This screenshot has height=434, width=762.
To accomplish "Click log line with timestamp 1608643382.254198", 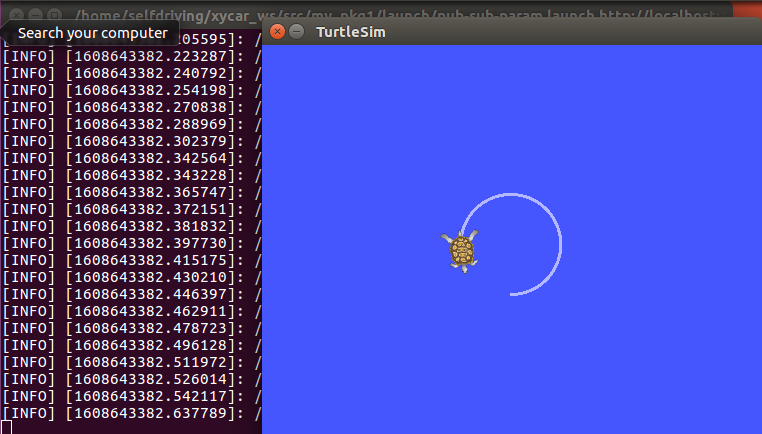I will [132, 90].
